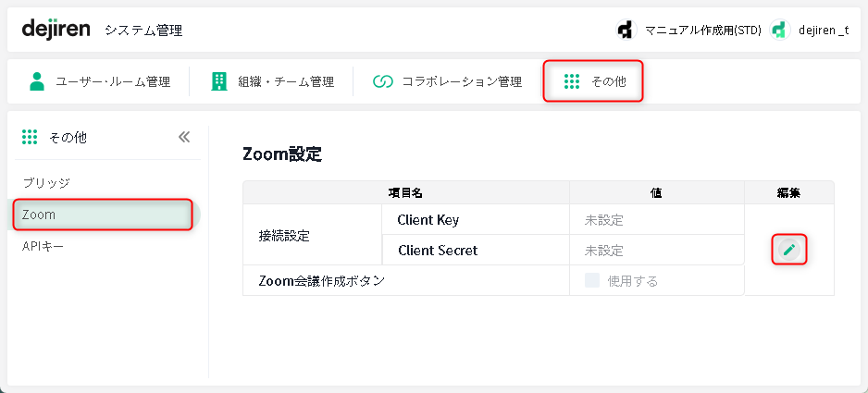Select ブリッジ in the sidebar
The image size is (868, 393).
click(46, 183)
